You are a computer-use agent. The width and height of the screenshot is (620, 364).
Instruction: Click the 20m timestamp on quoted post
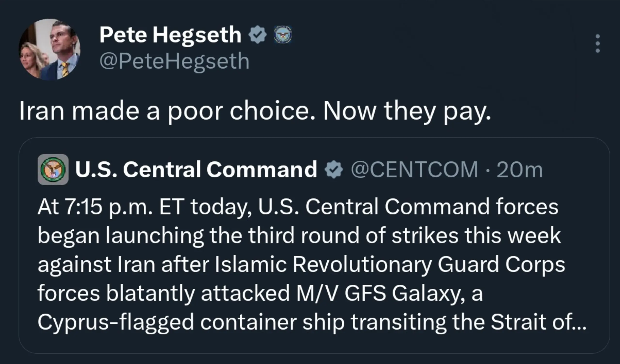pyautogui.click(x=519, y=170)
